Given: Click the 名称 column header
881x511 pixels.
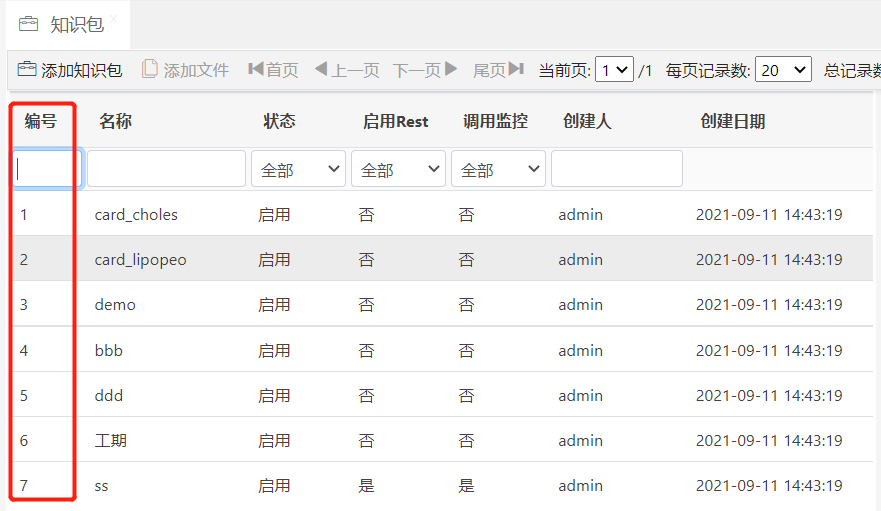Looking at the screenshot, I should tap(115, 122).
